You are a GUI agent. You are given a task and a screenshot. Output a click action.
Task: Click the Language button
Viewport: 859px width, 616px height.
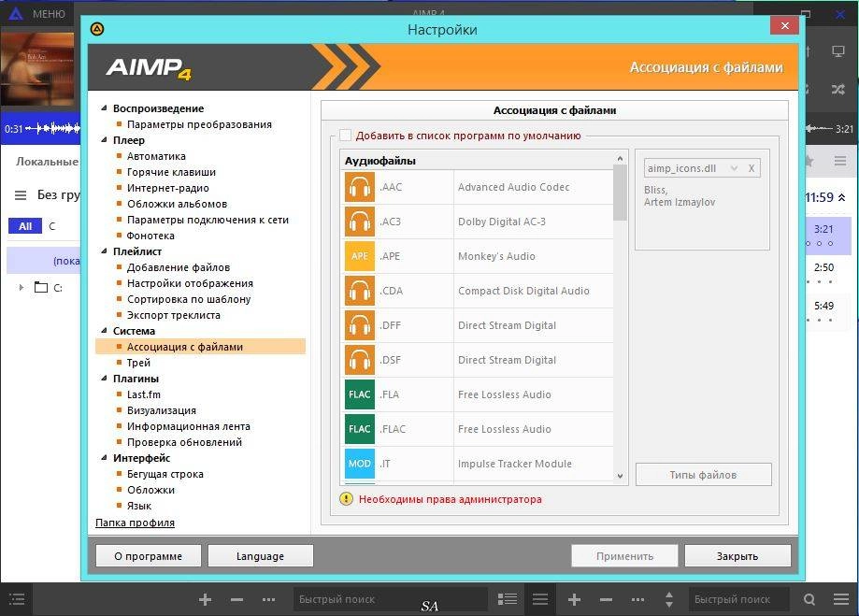(x=260, y=556)
